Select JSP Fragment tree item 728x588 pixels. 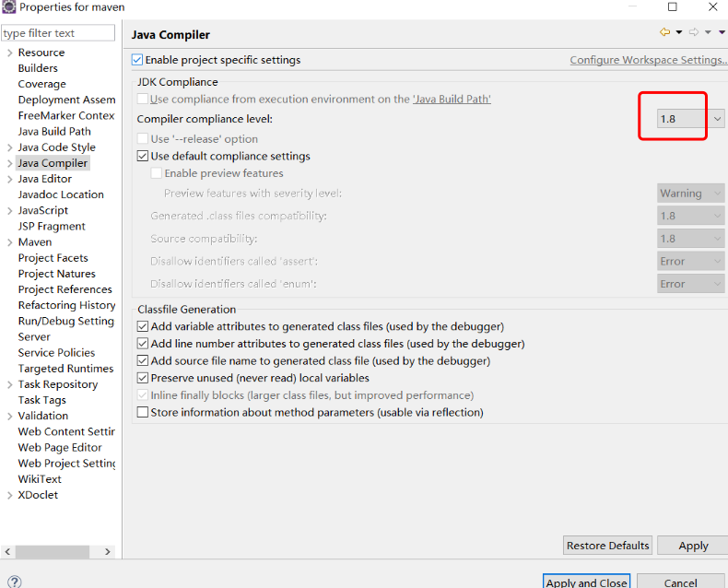52,226
